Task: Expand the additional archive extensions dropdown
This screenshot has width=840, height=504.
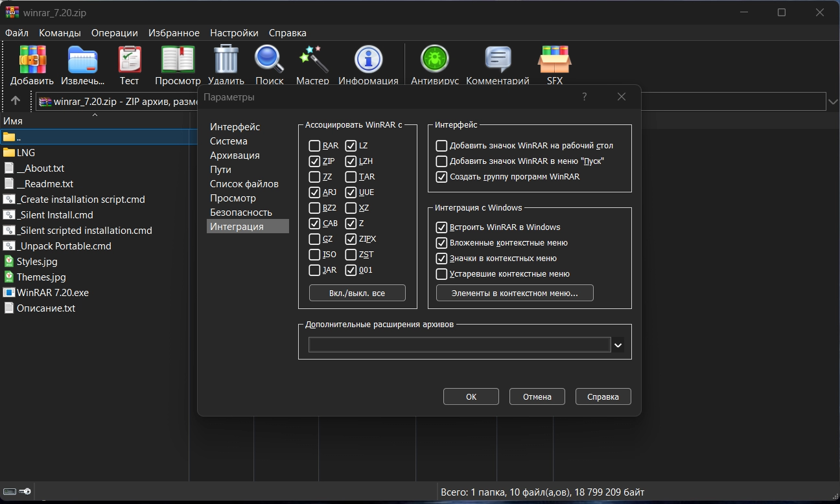Action: click(618, 345)
